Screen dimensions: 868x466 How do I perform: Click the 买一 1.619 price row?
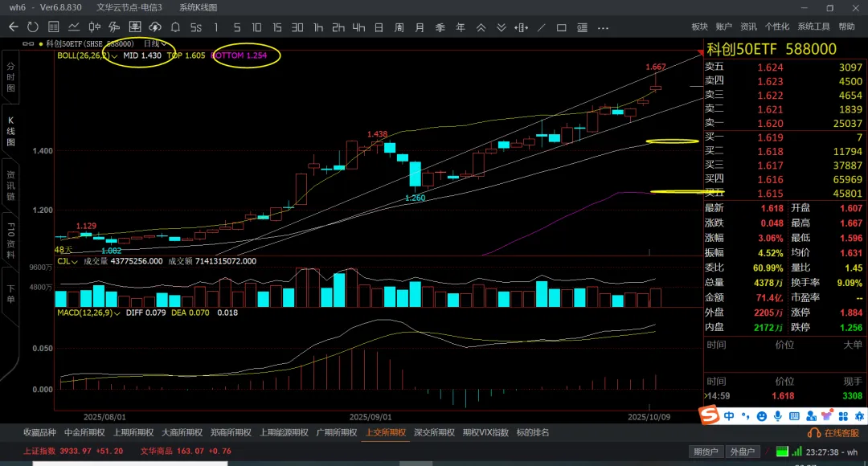click(784, 137)
